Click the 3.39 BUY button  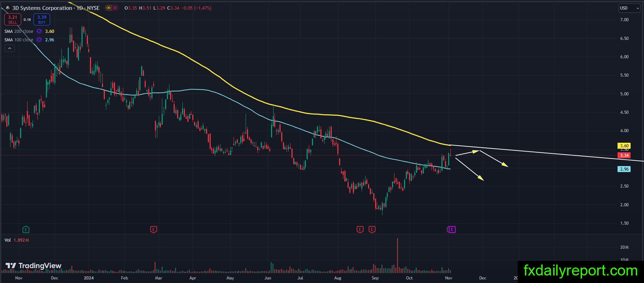(42, 19)
